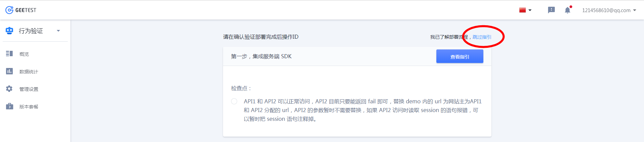Image resolution: width=644 pixels, height=142 pixels.
Task: Click the GEETEST logo icon
Action: (9, 10)
